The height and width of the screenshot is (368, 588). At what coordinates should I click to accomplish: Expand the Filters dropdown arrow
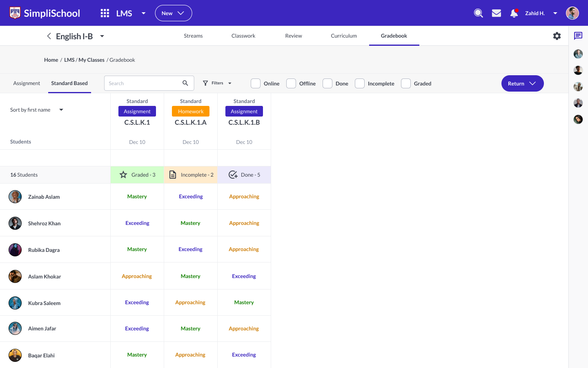230,83
